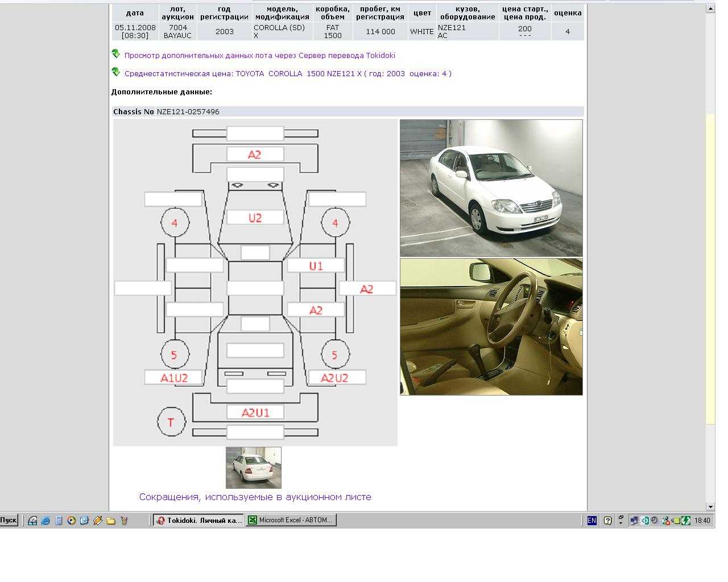This screenshot has width=728, height=582.
Task: Open network computers tray icon
Action: [634, 520]
